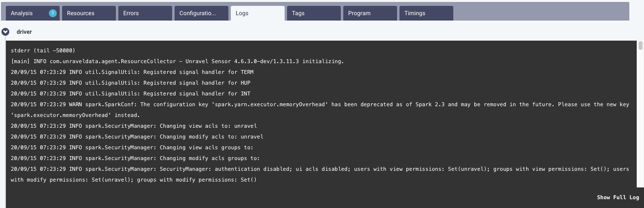This screenshot has height=208, width=644.
Task: Click the log panel vertical scrollbar thumb
Action: coord(640,46)
